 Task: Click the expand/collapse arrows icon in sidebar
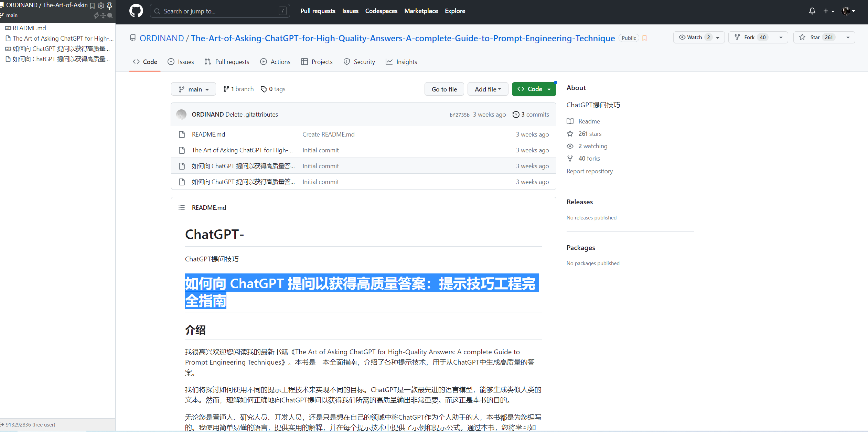(x=103, y=15)
